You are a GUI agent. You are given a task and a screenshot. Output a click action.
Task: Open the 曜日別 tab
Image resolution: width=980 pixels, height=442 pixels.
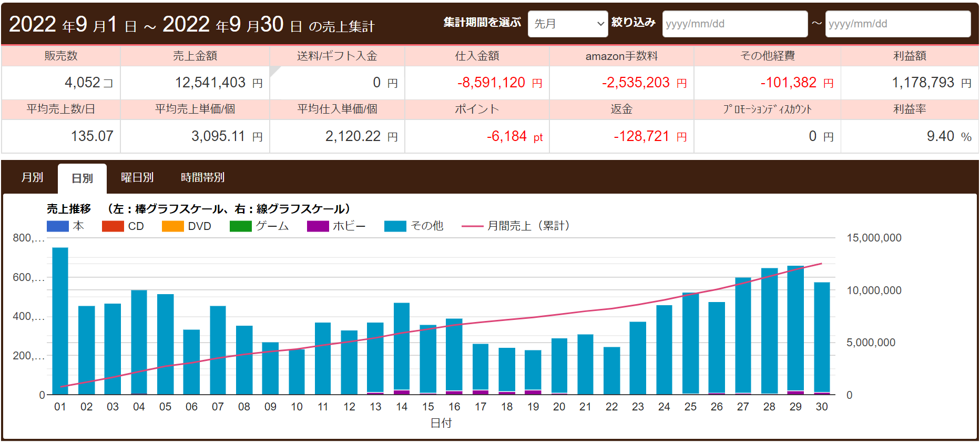coord(137,178)
